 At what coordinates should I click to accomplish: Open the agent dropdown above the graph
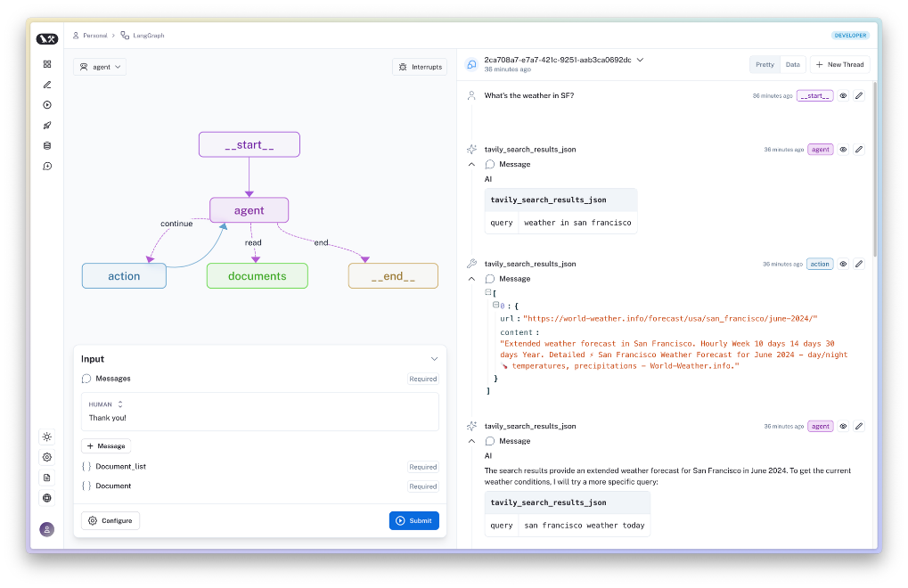coord(99,66)
